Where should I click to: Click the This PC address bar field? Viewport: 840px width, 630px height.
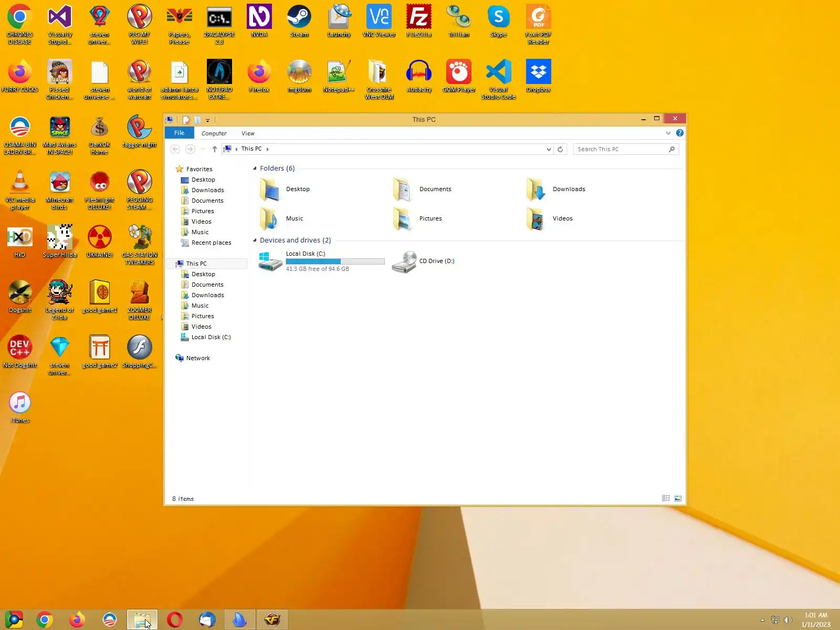[387, 149]
